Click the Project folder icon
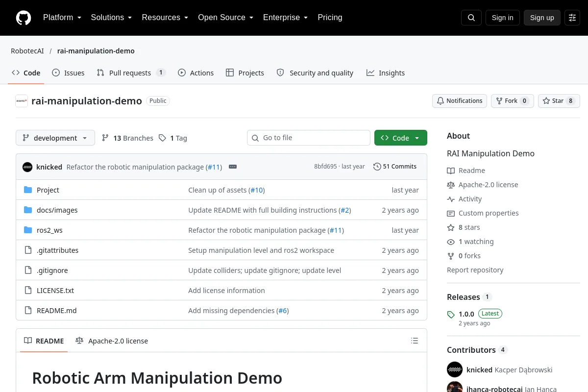 tap(28, 190)
